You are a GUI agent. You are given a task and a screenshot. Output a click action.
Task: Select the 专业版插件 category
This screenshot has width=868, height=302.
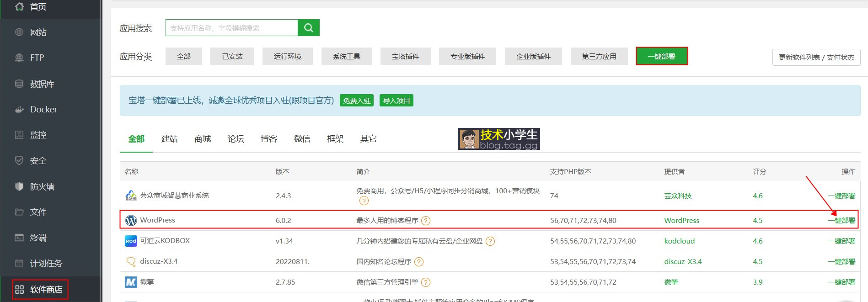pyautogui.click(x=467, y=56)
